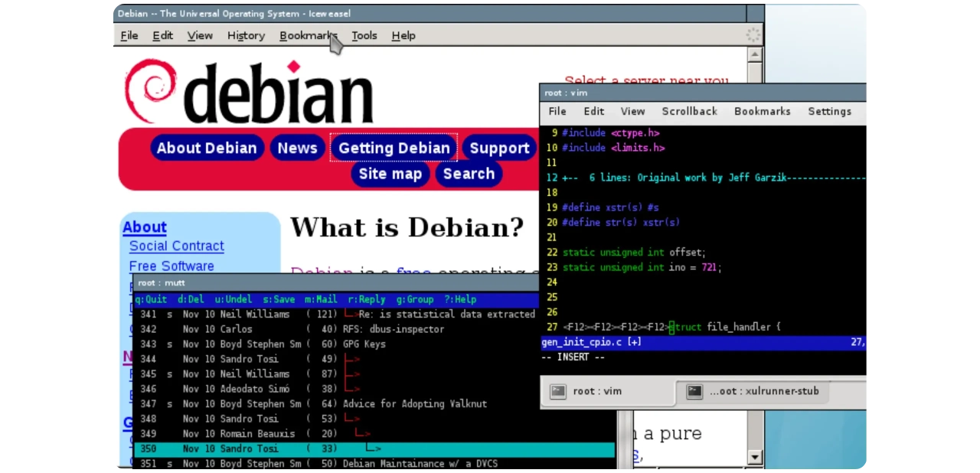Click the r:Reply hint in mutt help bar
This screenshot has height=473, width=980.
tap(367, 299)
